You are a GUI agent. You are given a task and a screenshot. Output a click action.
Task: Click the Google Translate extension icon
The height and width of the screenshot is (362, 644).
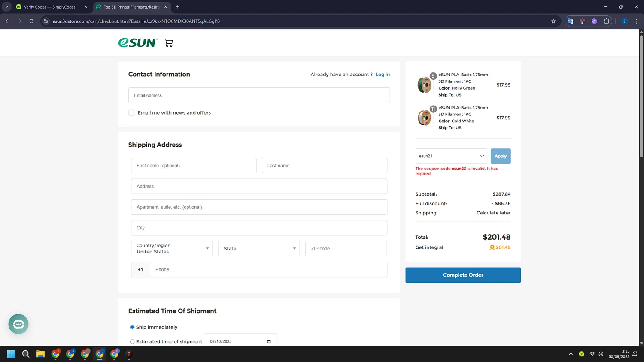pos(570,21)
